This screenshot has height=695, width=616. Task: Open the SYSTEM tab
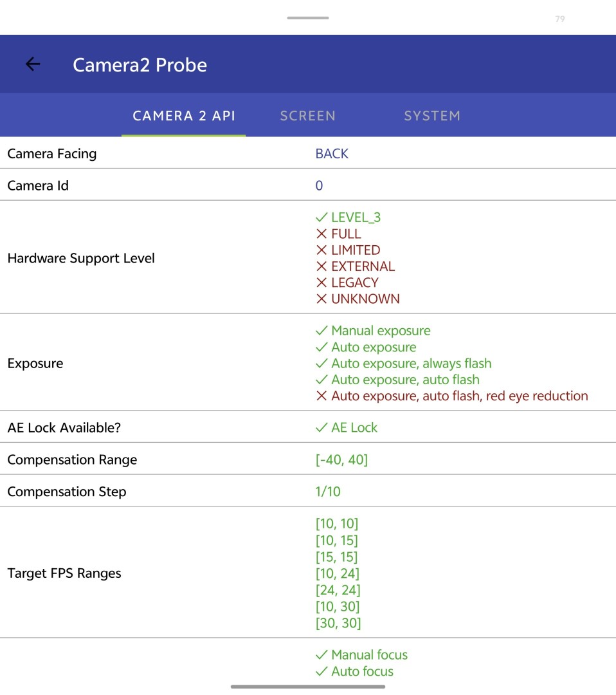coord(431,116)
